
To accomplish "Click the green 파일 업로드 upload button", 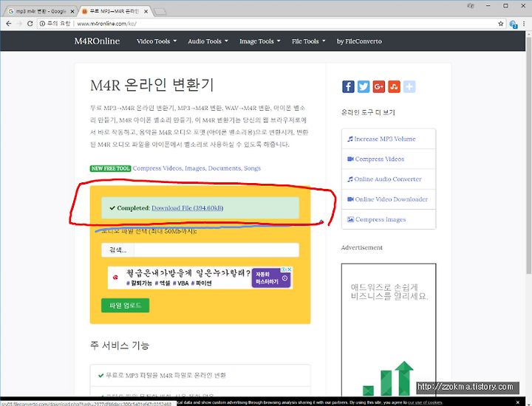I will pos(125,306).
